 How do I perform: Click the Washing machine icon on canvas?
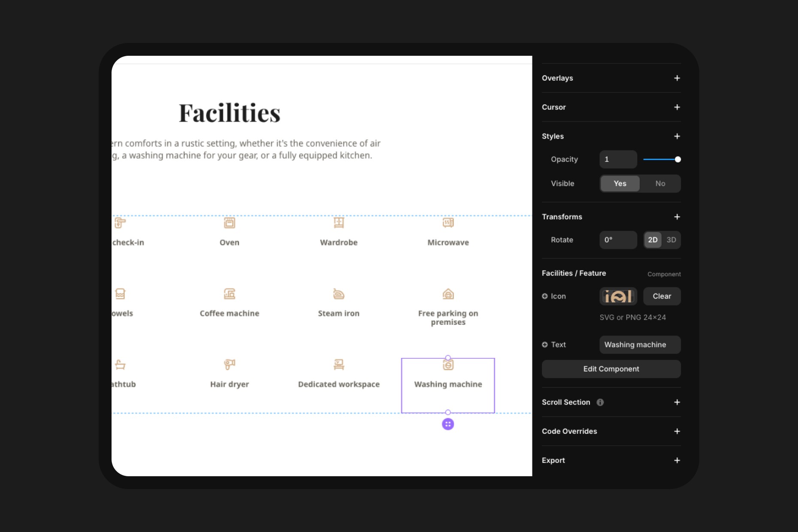pos(448,365)
